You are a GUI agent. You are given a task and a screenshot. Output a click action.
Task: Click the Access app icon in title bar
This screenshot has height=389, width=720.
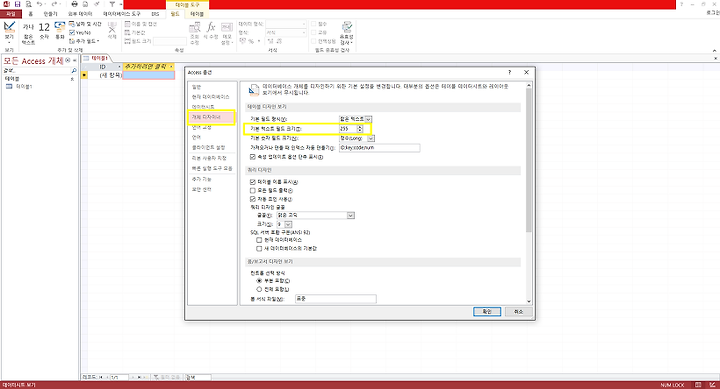click(x=6, y=4)
